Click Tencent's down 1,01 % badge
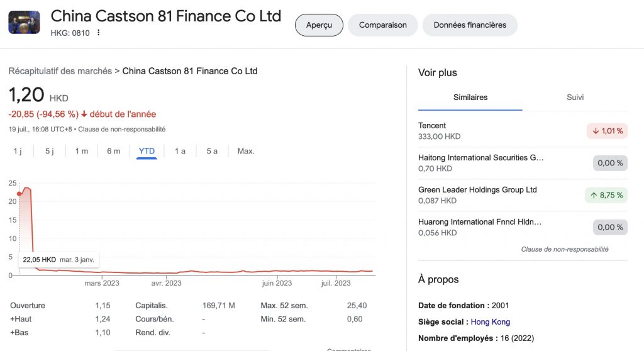The height and width of the screenshot is (351, 644). point(607,131)
